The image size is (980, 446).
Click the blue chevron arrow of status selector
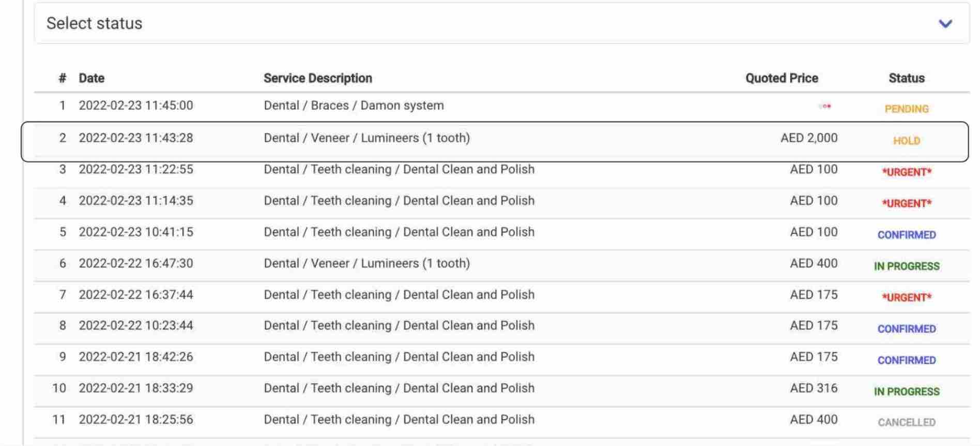945,24
